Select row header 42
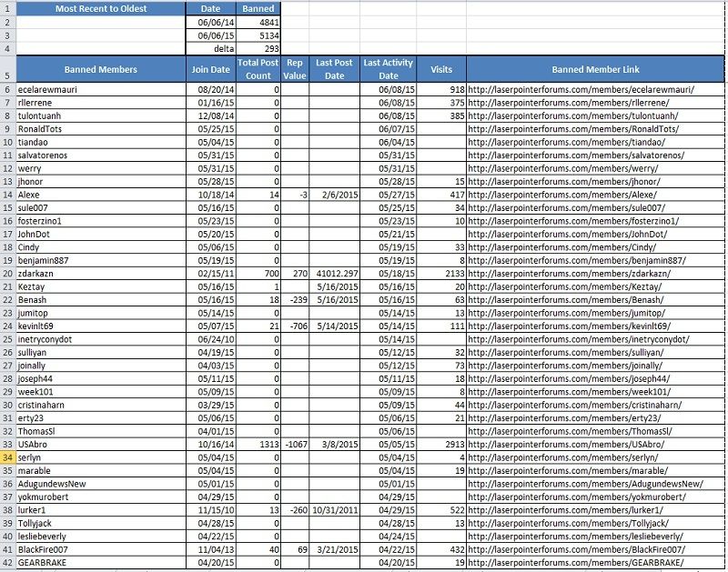This screenshot has height=572, width=728. [x=7, y=563]
